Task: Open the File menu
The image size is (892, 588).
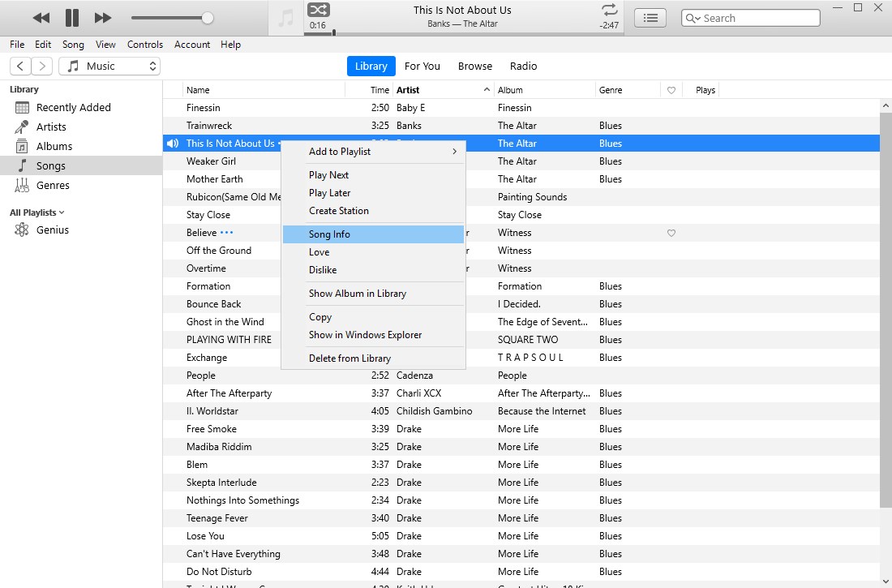Action: point(17,45)
